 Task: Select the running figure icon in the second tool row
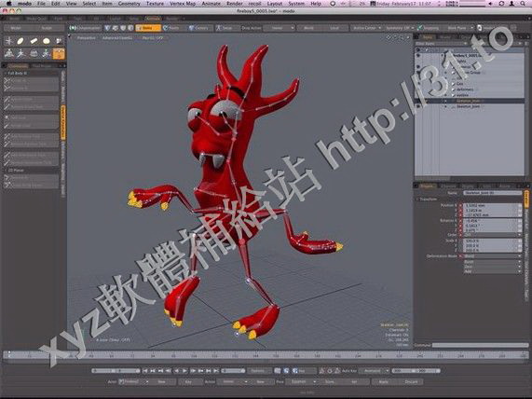(x=20, y=54)
